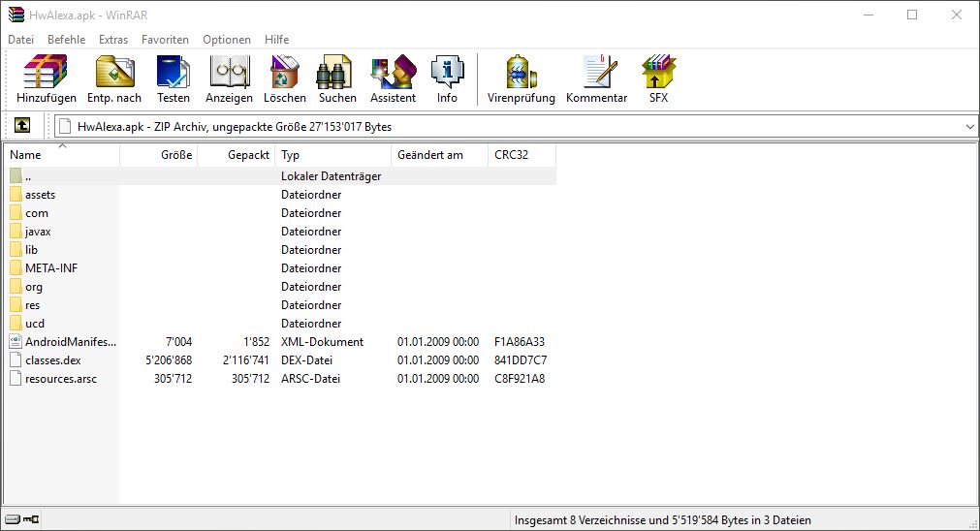Sort by the Name column header
This screenshot has width=980, height=531.
click(x=62, y=155)
